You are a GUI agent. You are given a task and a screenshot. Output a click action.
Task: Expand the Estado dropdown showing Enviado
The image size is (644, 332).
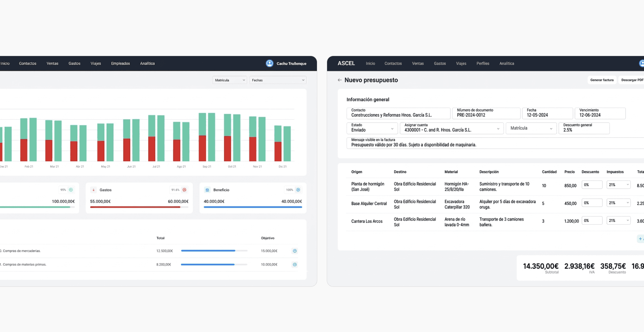pyautogui.click(x=372, y=128)
